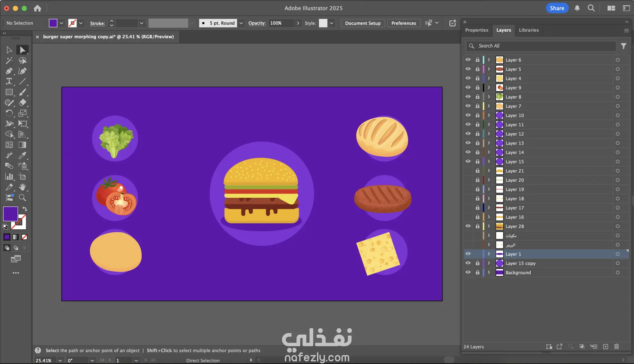This screenshot has width=634, height=364.
Task: Click the Document Setup button
Action: coord(363,23)
